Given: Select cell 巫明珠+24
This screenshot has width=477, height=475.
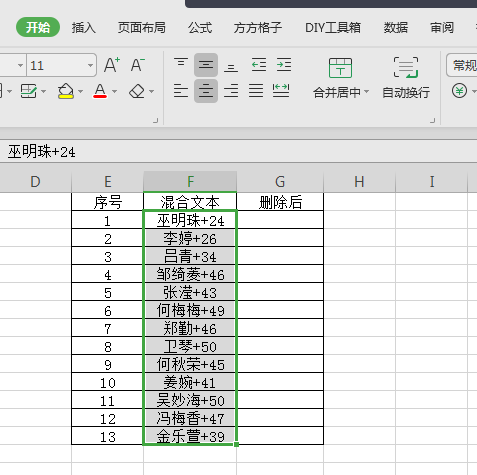Looking at the screenshot, I should [x=190, y=220].
